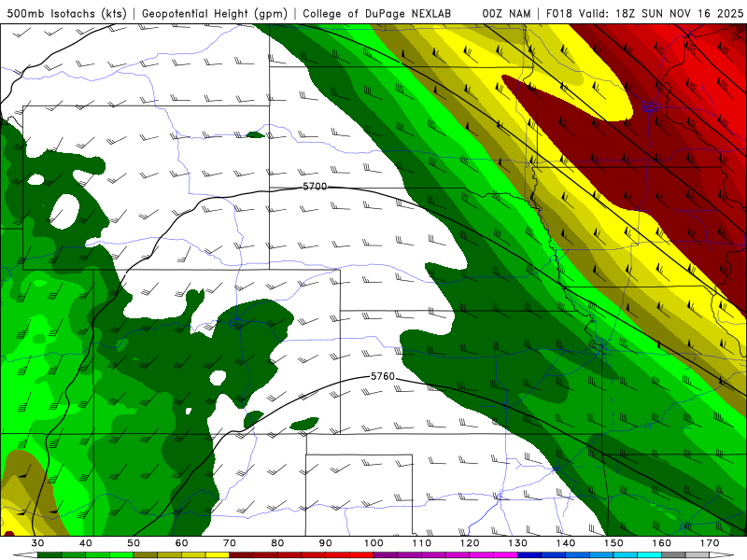Click the 5760 height contour label
747x560 pixels.
(x=383, y=376)
